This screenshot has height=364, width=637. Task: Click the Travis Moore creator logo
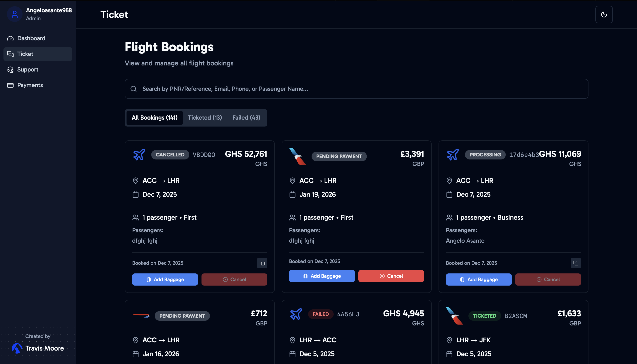click(x=17, y=348)
